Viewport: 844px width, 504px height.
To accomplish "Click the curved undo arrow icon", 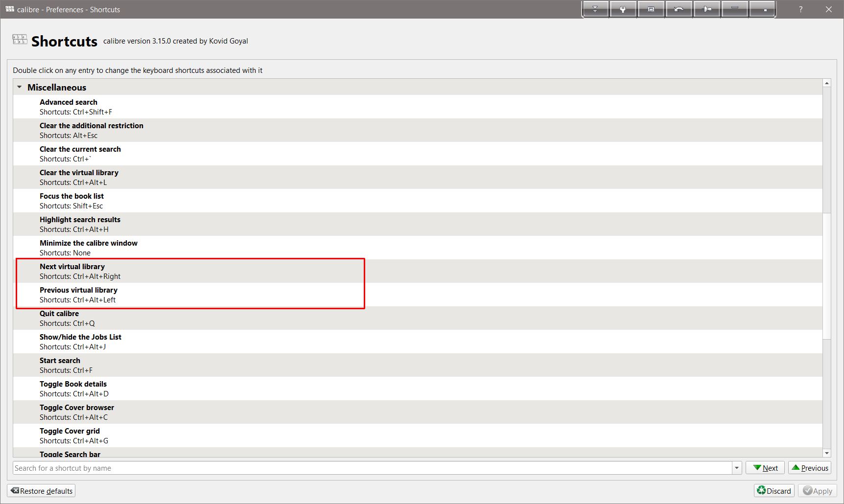I will pos(679,9).
